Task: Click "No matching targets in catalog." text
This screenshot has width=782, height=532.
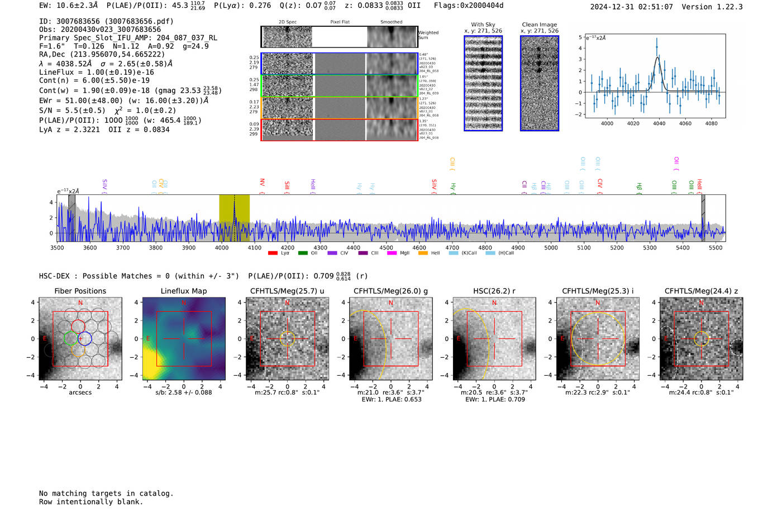Action: point(106,493)
